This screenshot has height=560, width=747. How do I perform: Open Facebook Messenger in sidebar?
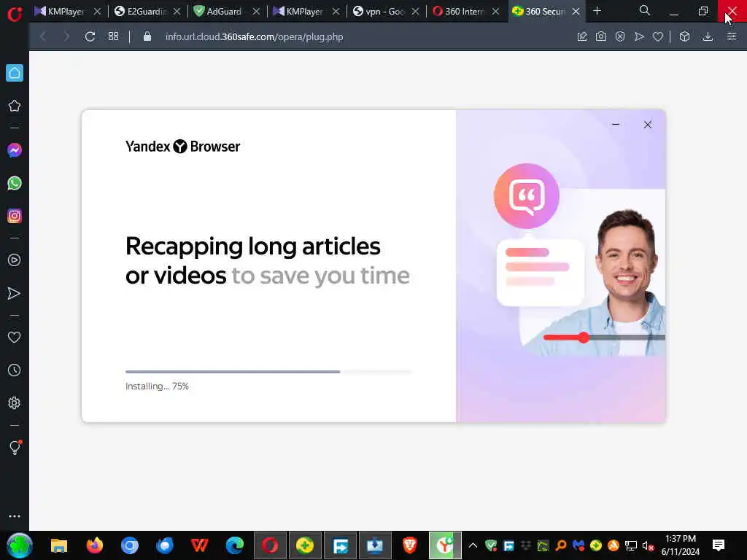15,150
